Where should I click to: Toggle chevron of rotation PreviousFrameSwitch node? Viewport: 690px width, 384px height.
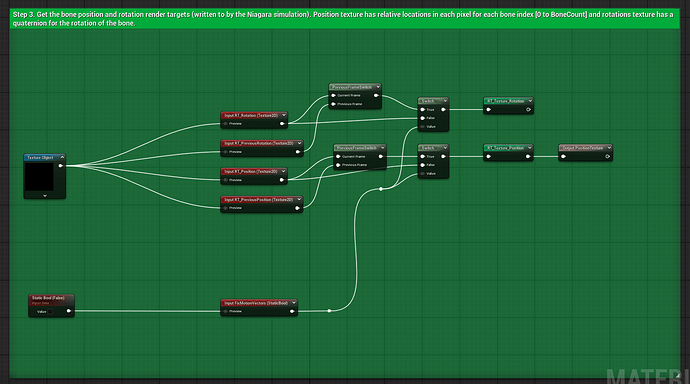pos(378,87)
